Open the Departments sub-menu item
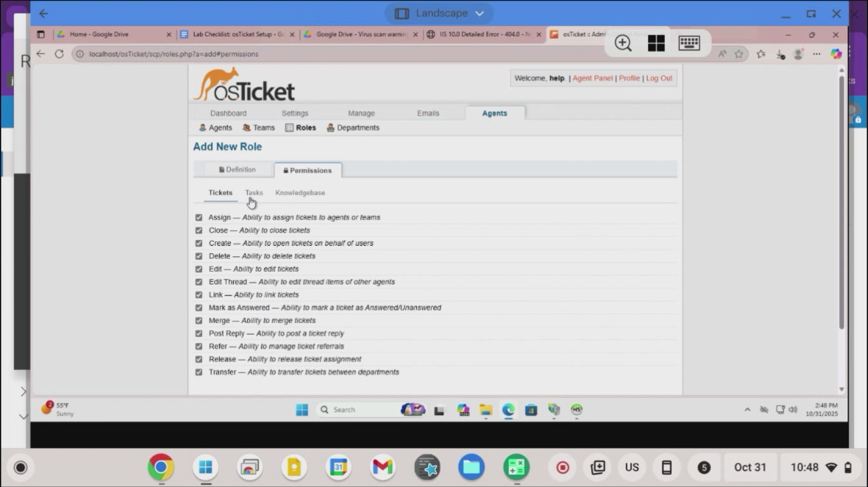The width and height of the screenshot is (868, 487). pyautogui.click(x=353, y=128)
